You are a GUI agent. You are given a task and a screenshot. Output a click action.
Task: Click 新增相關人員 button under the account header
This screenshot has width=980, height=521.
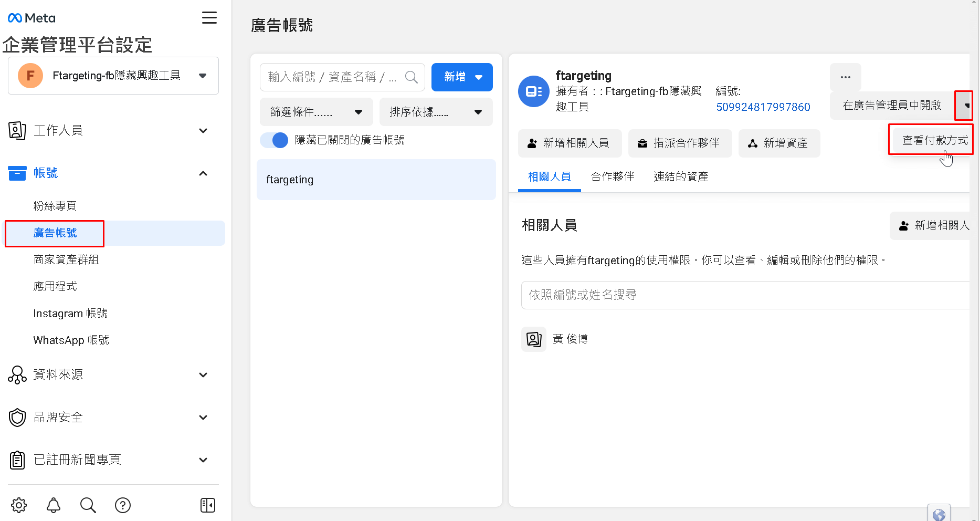coord(570,143)
